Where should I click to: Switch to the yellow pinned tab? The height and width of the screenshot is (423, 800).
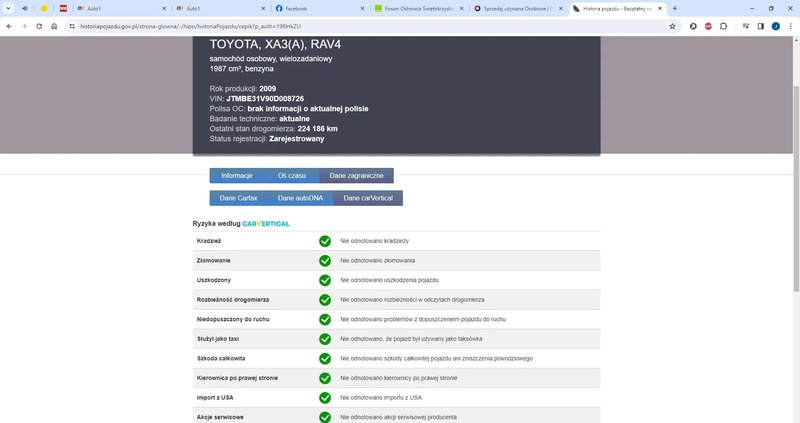[x=44, y=8]
